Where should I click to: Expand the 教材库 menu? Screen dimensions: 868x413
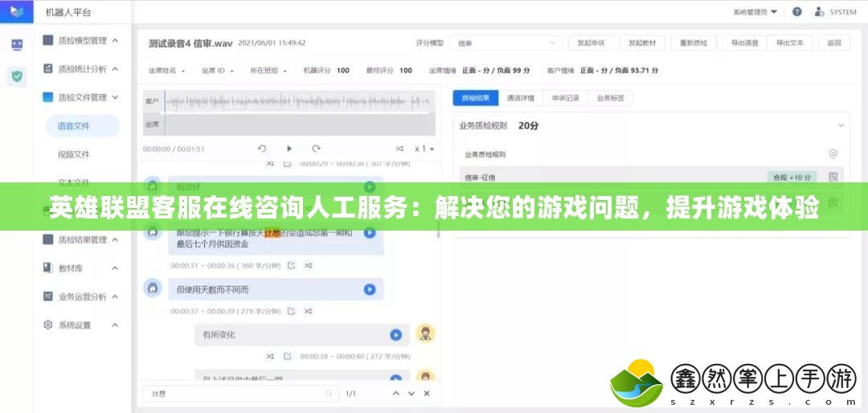(x=82, y=268)
